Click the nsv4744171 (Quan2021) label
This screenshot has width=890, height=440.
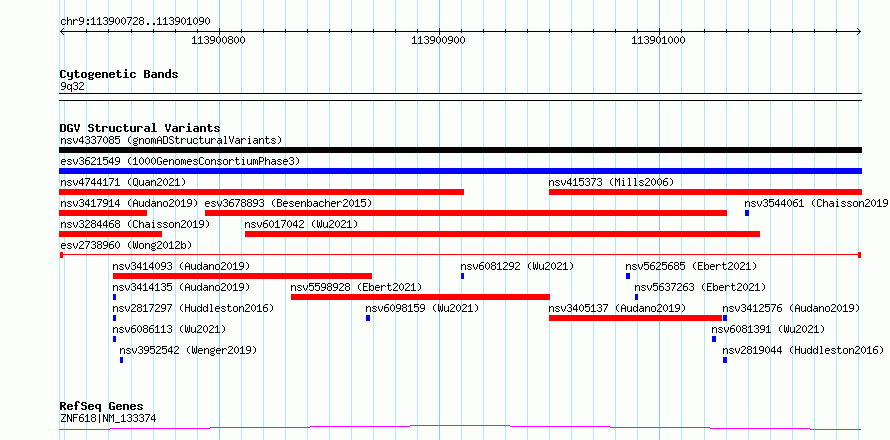pos(123,182)
